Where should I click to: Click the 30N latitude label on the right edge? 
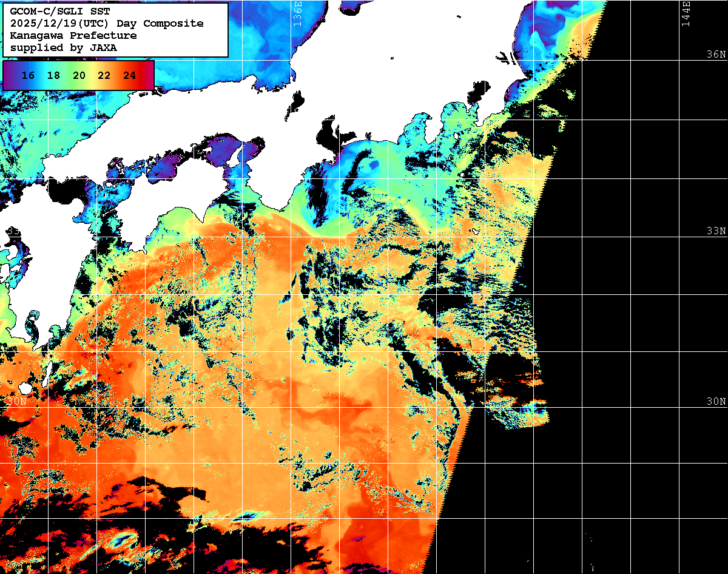pos(715,402)
